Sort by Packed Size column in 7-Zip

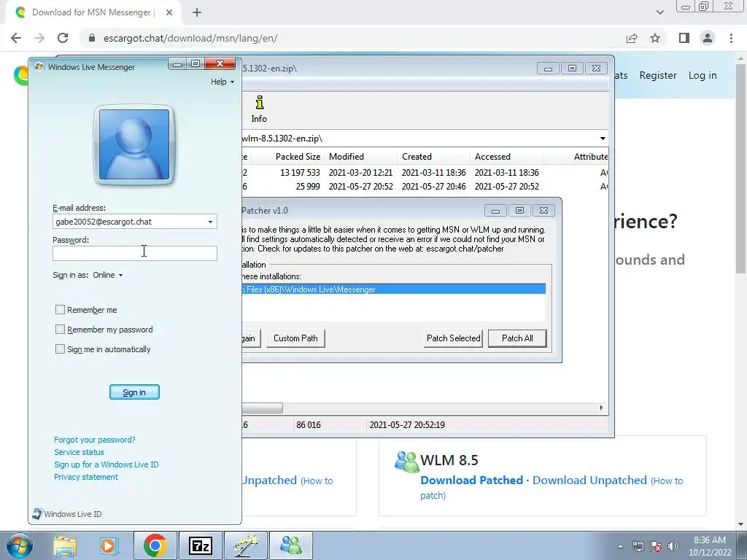click(x=298, y=157)
